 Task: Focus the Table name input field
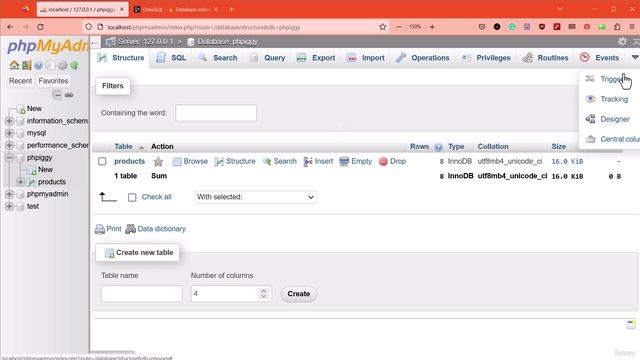142,294
